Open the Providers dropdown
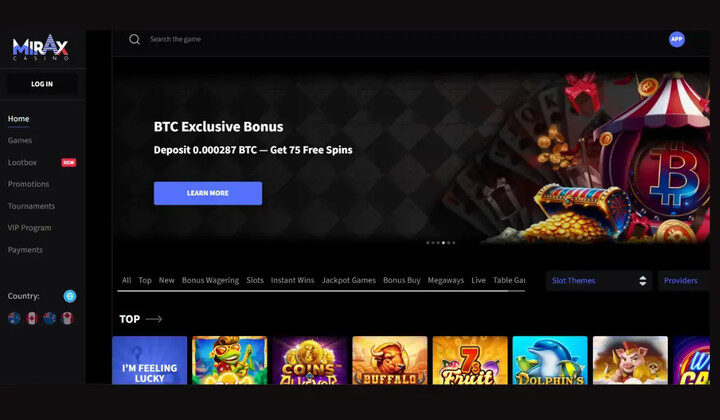This screenshot has height=420, width=720. point(684,280)
